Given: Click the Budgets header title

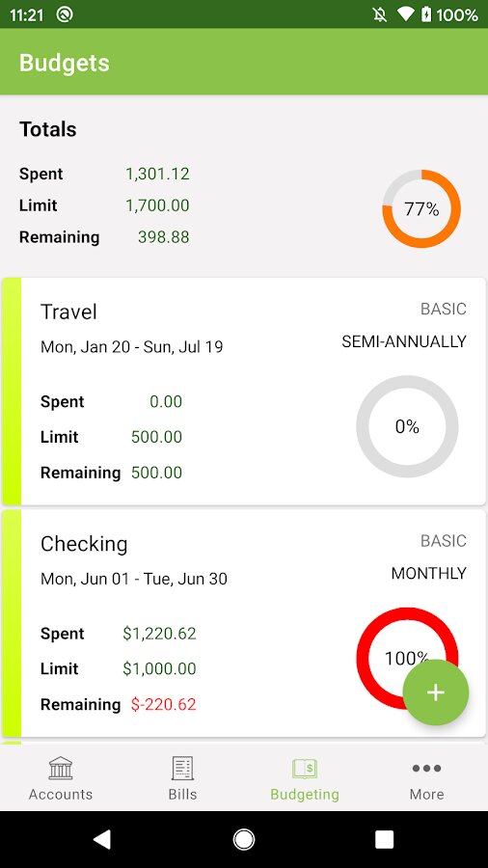Looking at the screenshot, I should [65, 63].
